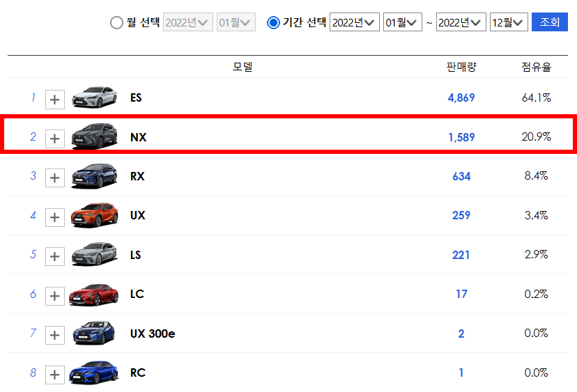Click the 2.9% market share value
577x392 pixels.
pyautogui.click(x=536, y=254)
